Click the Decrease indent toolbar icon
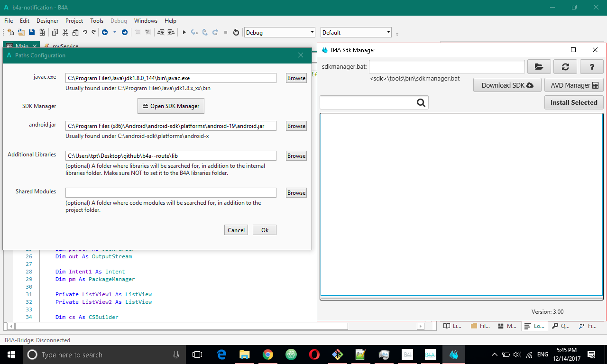The image size is (607, 364). click(x=161, y=32)
